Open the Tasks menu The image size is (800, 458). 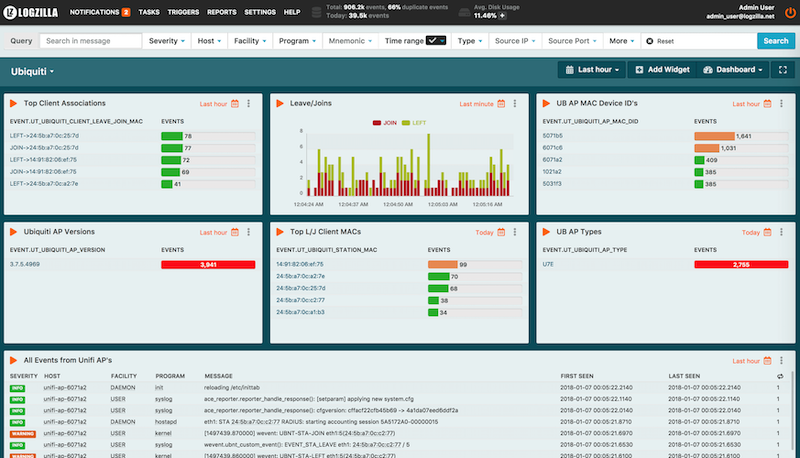pos(149,12)
